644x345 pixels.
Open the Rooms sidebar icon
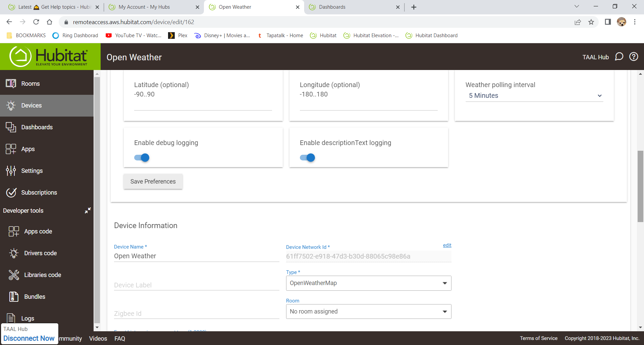11,84
